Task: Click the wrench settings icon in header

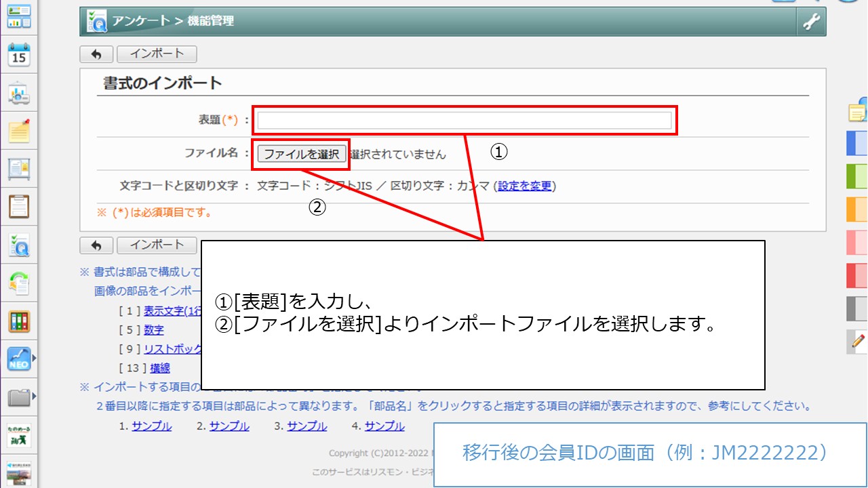Action: [x=811, y=22]
